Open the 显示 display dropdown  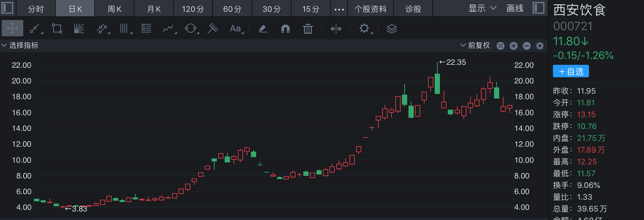(x=482, y=8)
